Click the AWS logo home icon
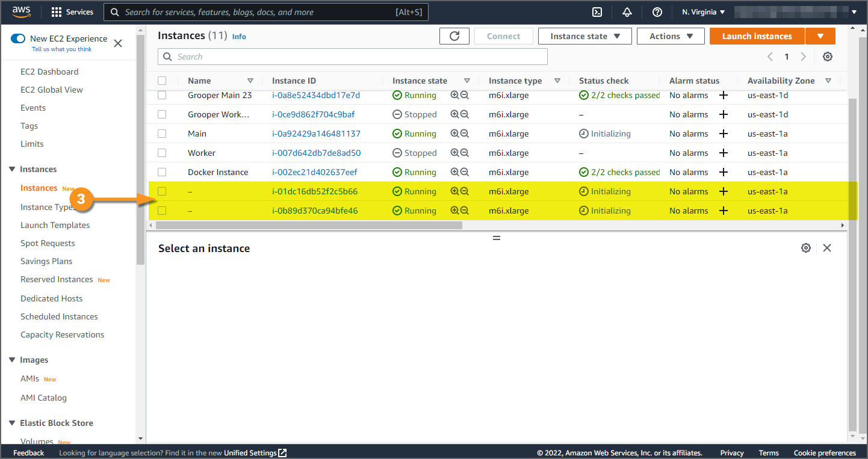The image size is (868, 459). click(x=21, y=12)
